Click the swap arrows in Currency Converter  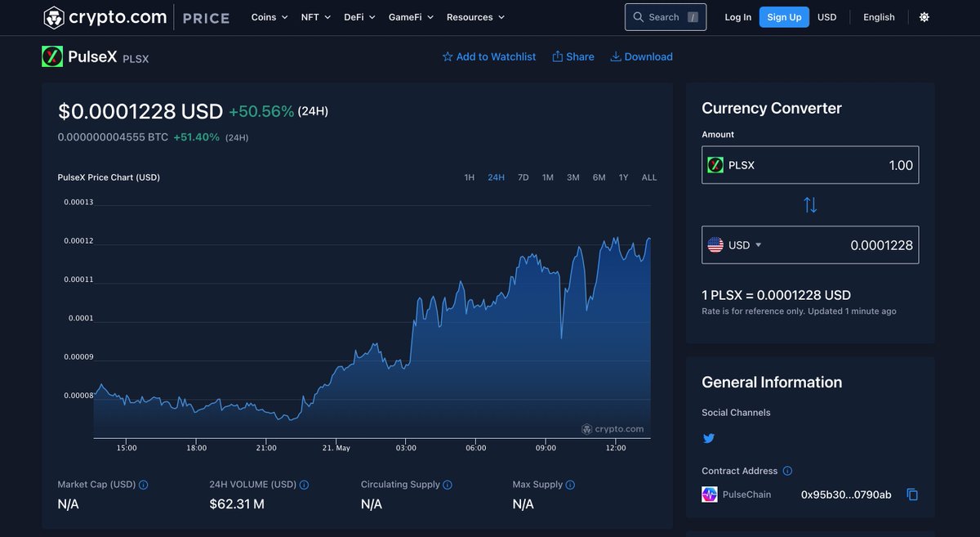[810, 205]
